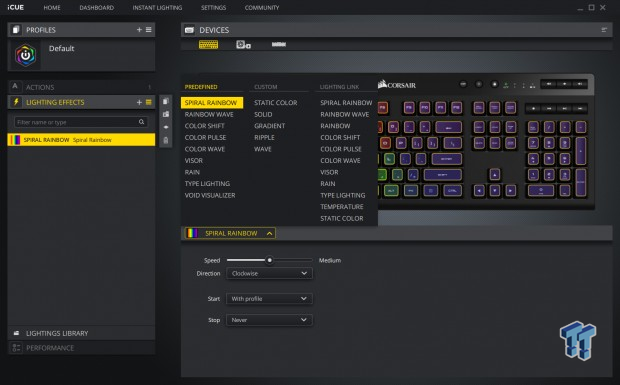Collapse the Spiral Rainbow effect type dropdown
The width and height of the screenshot is (620, 385).
(230, 233)
